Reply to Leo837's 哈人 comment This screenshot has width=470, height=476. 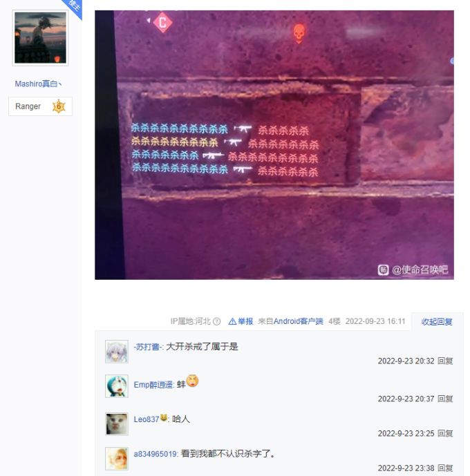pos(445,433)
